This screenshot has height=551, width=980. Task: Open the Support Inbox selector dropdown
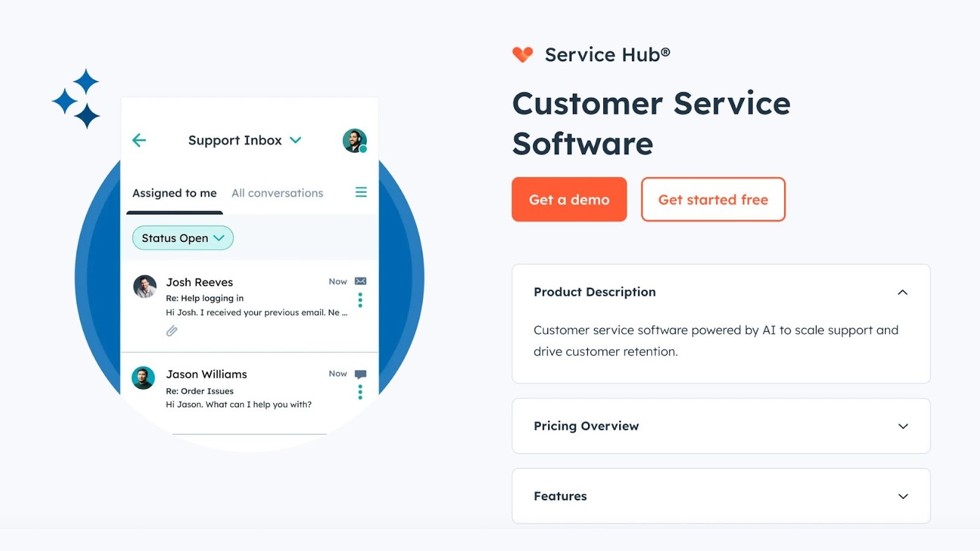(295, 140)
